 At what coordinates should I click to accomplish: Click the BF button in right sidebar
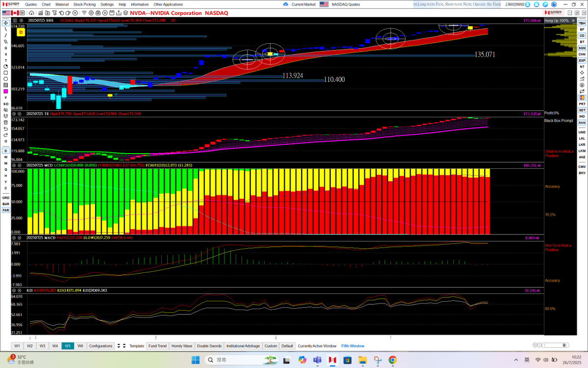click(x=582, y=29)
